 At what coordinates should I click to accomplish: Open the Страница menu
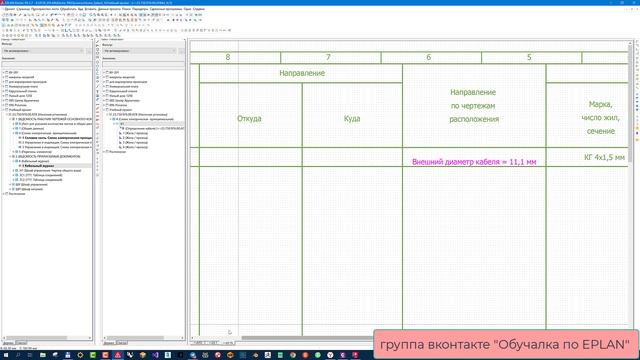tap(23, 9)
